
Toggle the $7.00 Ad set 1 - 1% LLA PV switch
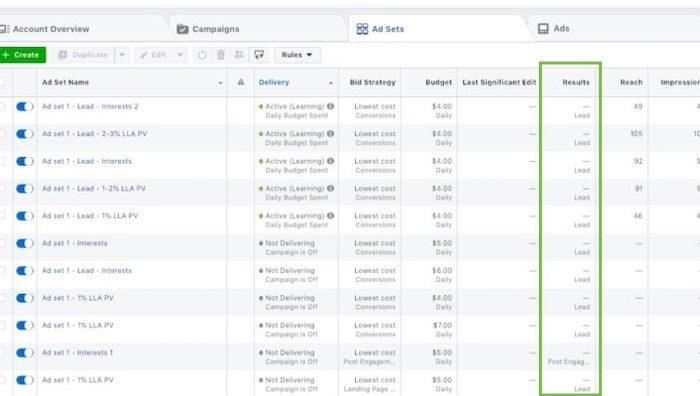tap(25, 325)
